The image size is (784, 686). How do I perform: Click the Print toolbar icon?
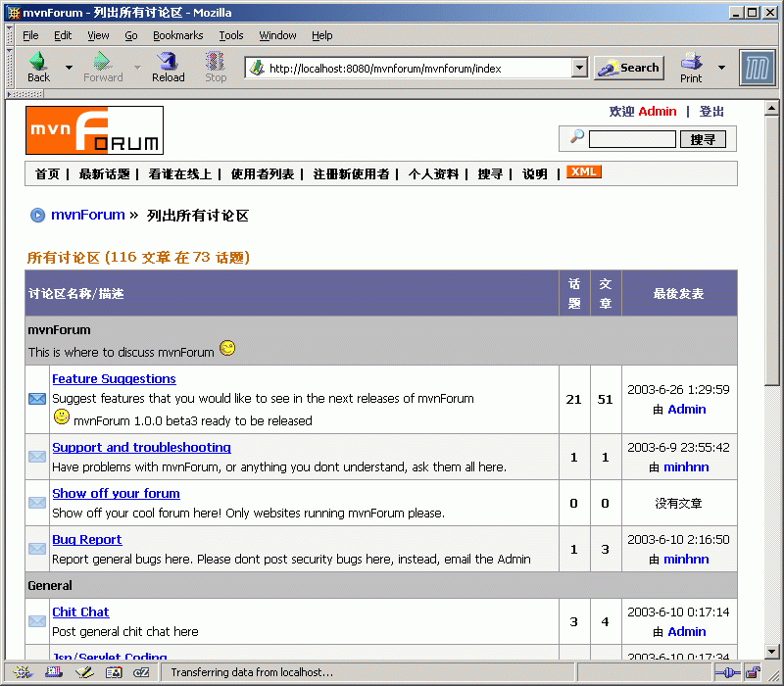click(x=691, y=62)
